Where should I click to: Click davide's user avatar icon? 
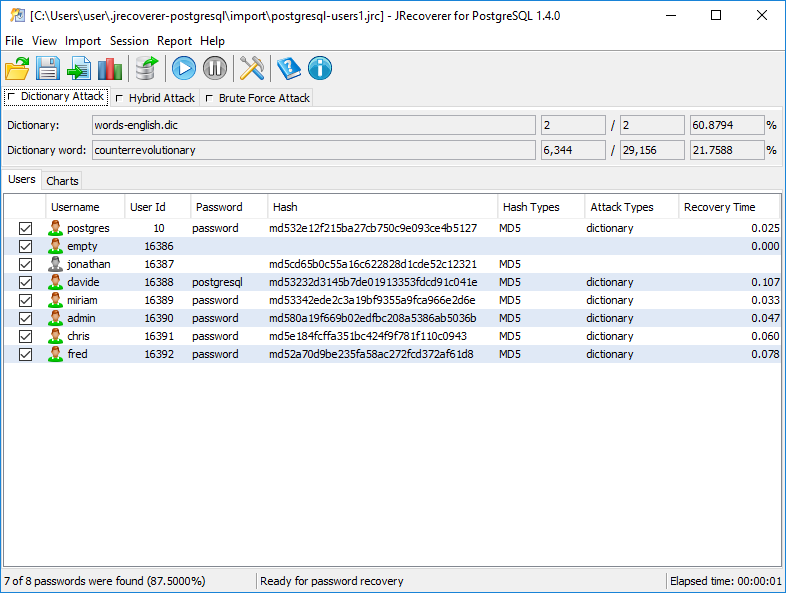point(56,282)
